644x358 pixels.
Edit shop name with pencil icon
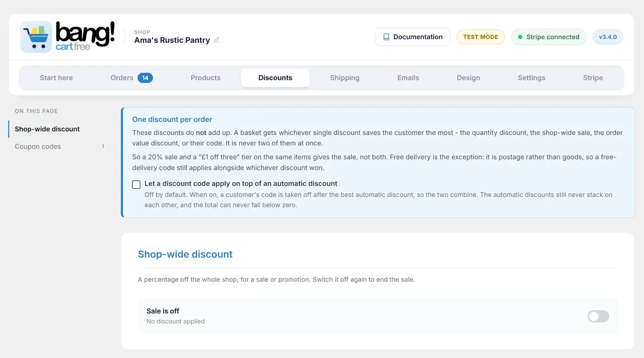[216, 40]
